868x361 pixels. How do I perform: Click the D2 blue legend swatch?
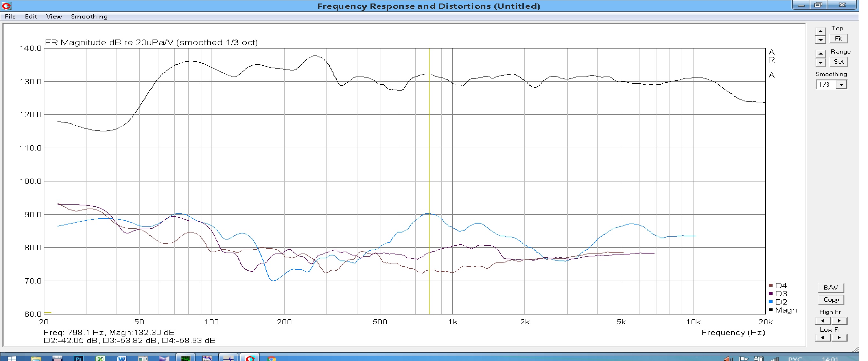[x=771, y=302]
